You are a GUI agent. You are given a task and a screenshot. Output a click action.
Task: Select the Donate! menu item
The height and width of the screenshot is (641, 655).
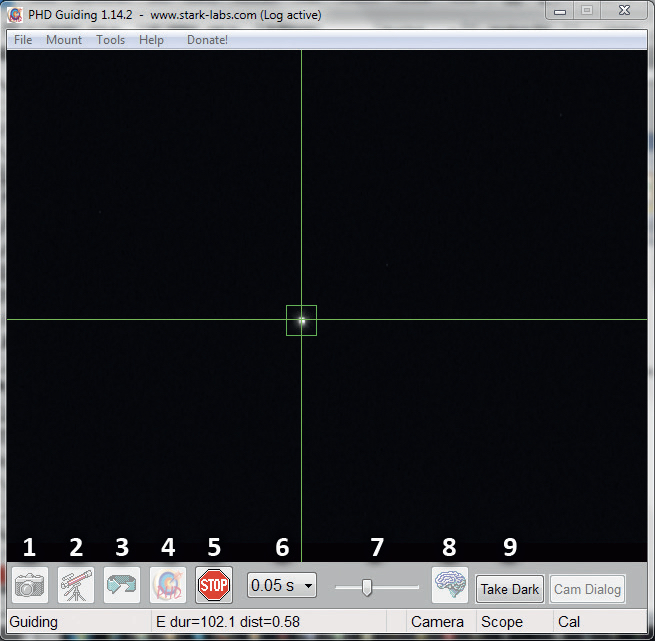[x=207, y=40]
